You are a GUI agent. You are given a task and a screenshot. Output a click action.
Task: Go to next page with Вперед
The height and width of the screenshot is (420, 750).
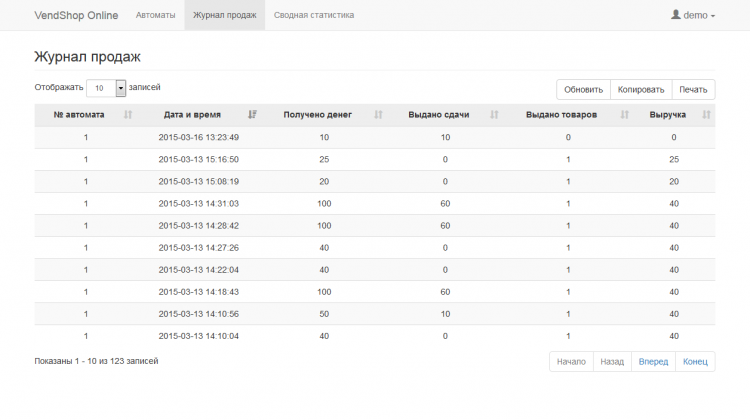pos(653,362)
